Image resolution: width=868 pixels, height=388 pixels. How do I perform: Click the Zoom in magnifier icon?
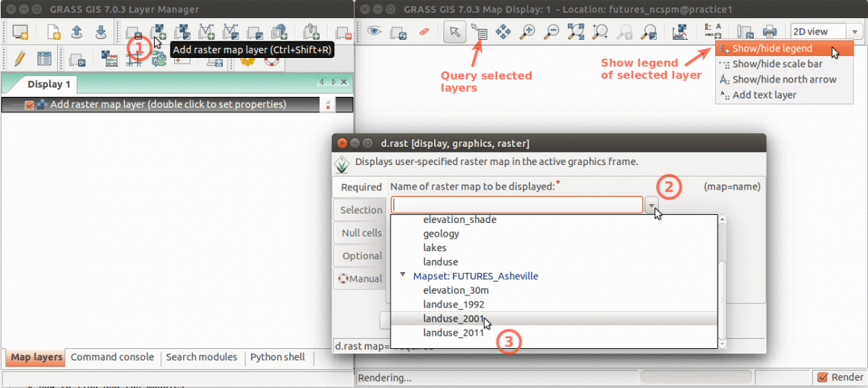pyautogui.click(x=527, y=32)
